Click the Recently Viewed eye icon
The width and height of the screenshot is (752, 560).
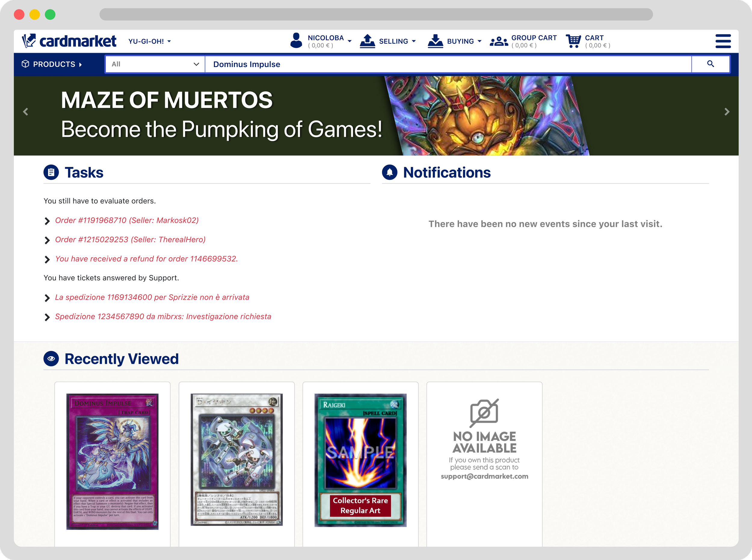pyautogui.click(x=52, y=358)
